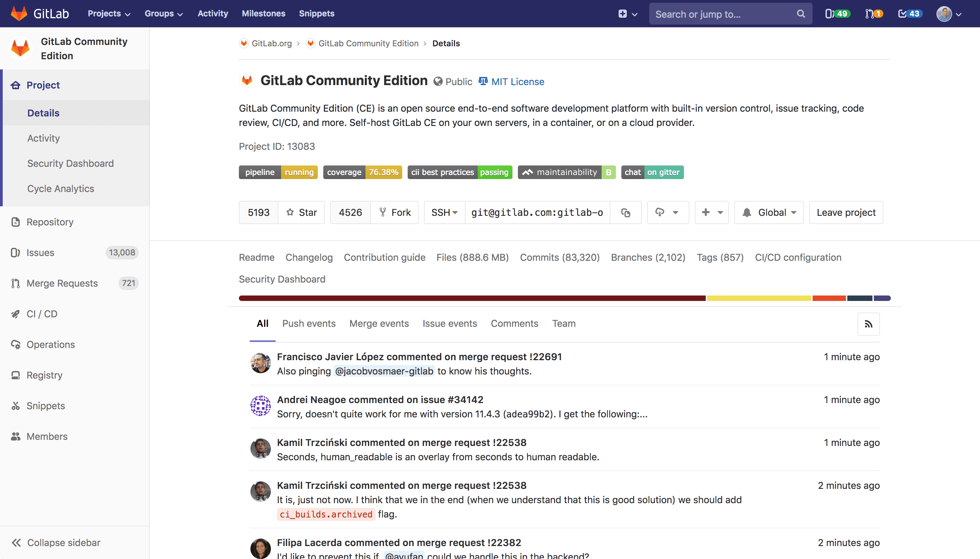Viewport: 980px width, 559px height.
Task: Expand the SSH protocol dropdown
Action: pyautogui.click(x=444, y=212)
